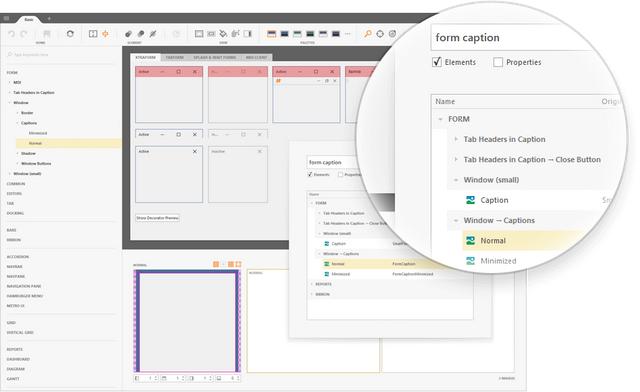Click the crosshair target toolbar icon
This screenshot has width=640, height=392.
tap(380, 34)
